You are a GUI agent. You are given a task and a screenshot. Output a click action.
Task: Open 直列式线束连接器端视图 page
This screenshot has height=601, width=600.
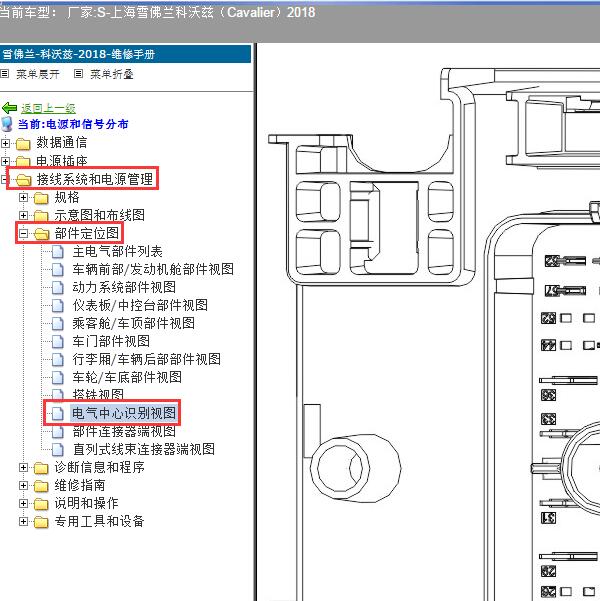pos(143,449)
